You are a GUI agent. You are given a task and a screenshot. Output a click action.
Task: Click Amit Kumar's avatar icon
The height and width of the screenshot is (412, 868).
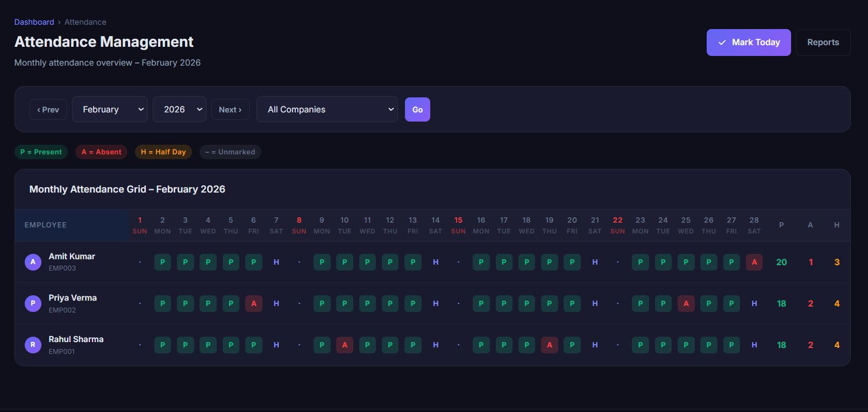click(x=33, y=262)
